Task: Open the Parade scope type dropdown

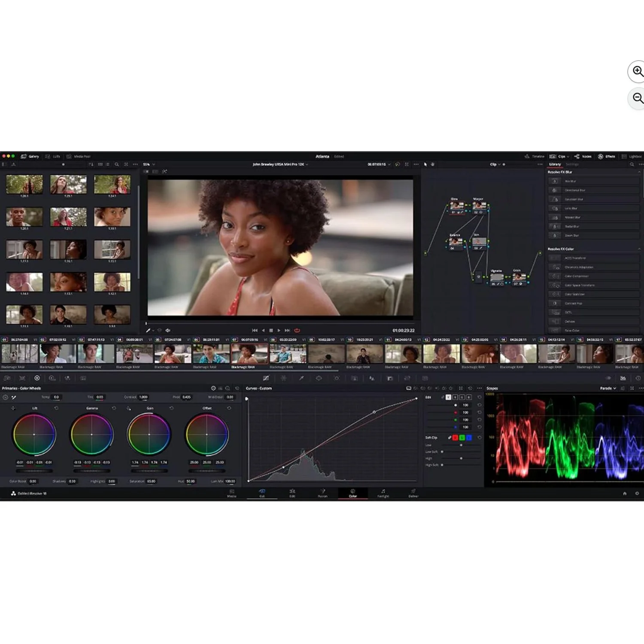Action: click(608, 388)
